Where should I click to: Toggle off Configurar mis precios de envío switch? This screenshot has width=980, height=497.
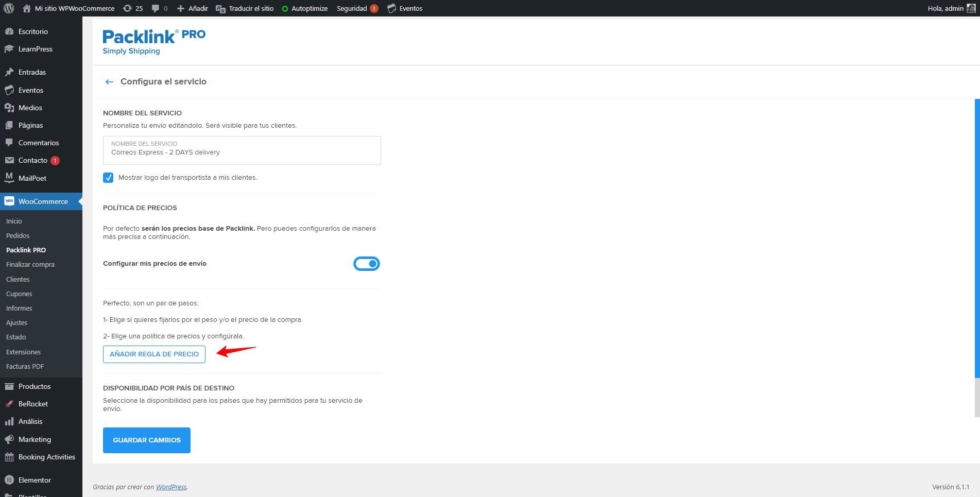(367, 264)
